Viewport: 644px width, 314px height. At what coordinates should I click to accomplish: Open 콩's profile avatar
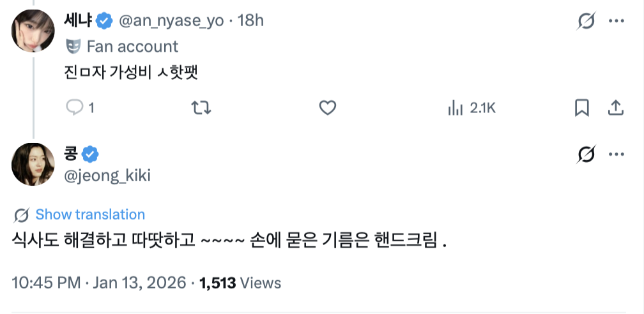coord(33,164)
